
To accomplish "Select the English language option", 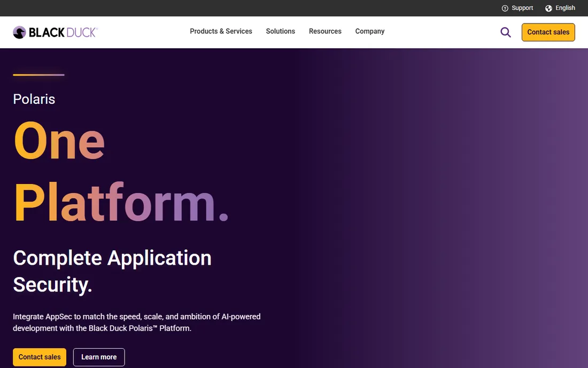I will (565, 8).
